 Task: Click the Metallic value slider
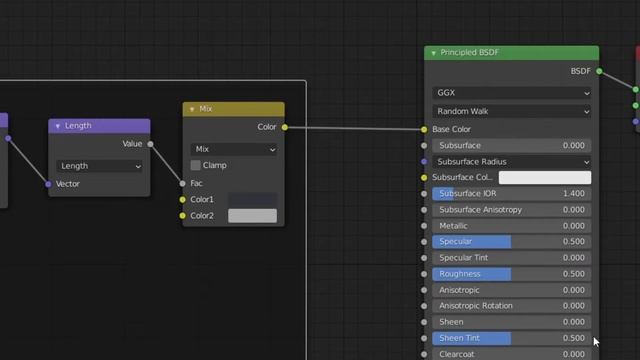(511, 226)
